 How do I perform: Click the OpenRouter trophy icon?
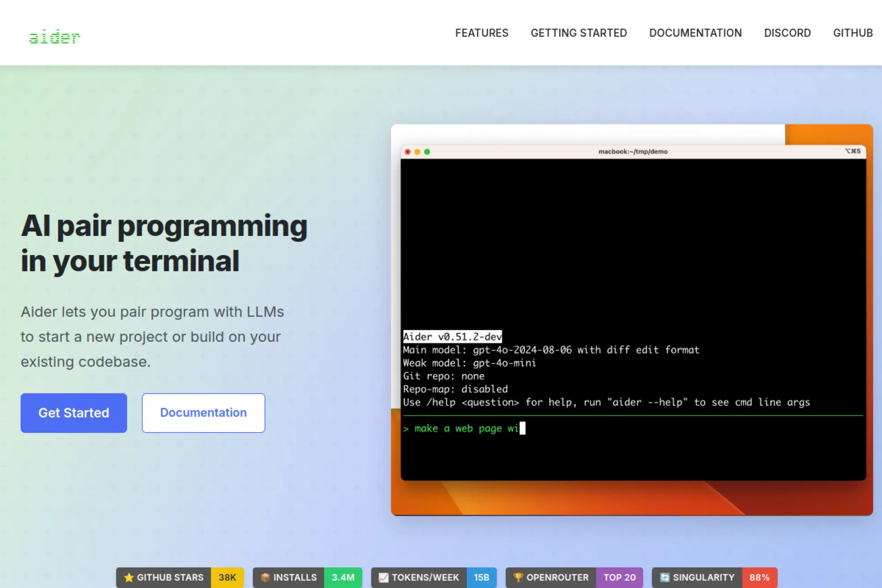[518, 577]
